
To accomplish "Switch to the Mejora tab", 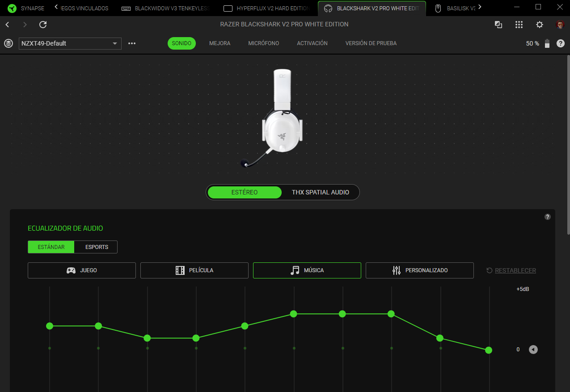I will coord(220,43).
